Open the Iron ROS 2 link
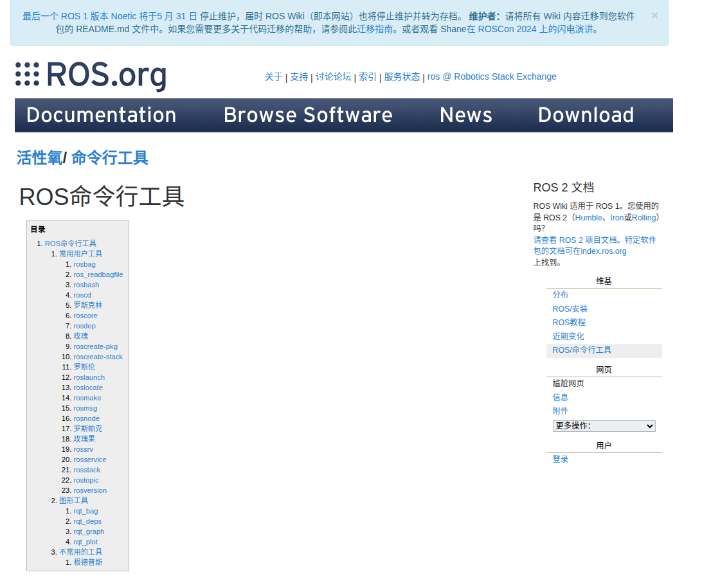The width and height of the screenshot is (702, 588). tap(616, 217)
